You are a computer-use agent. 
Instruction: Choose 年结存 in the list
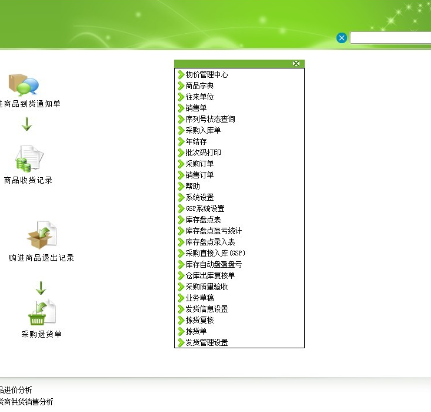click(196, 141)
